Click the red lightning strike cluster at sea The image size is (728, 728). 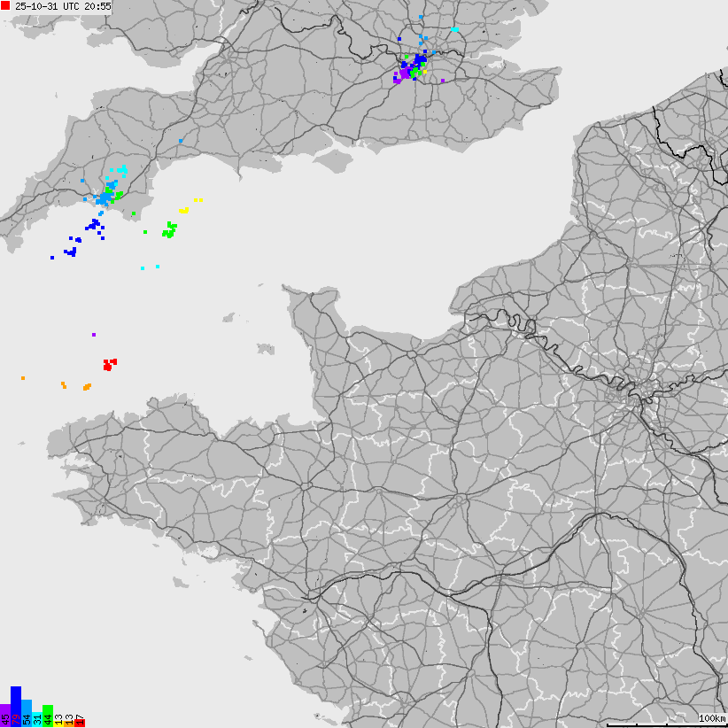[x=109, y=364]
